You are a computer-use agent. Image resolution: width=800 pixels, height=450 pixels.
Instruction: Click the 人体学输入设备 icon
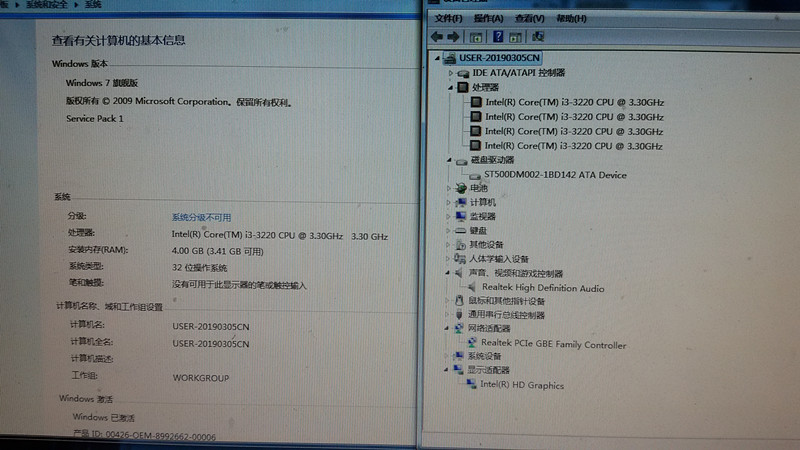[460, 259]
